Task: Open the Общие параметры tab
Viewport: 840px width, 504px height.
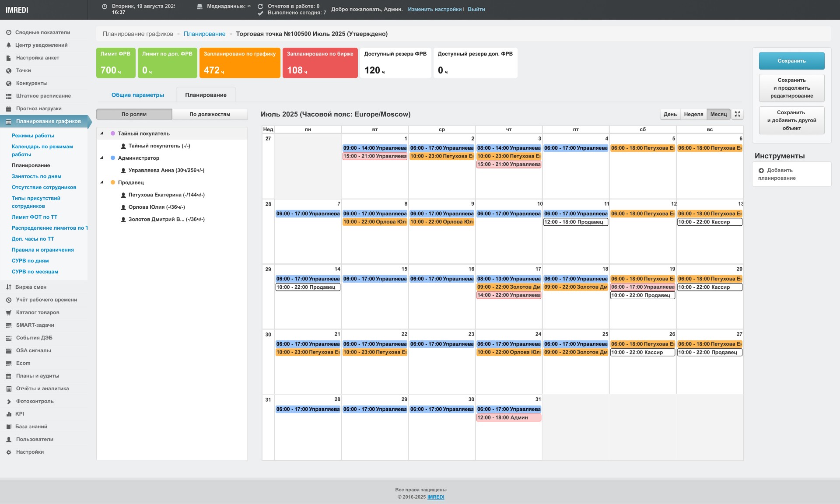Action: click(x=138, y=95)
